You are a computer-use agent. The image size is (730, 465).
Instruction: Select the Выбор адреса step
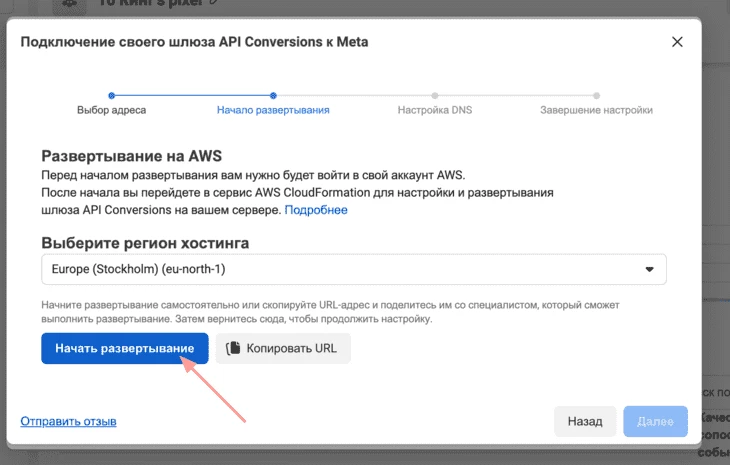click(x=111, y=110)
